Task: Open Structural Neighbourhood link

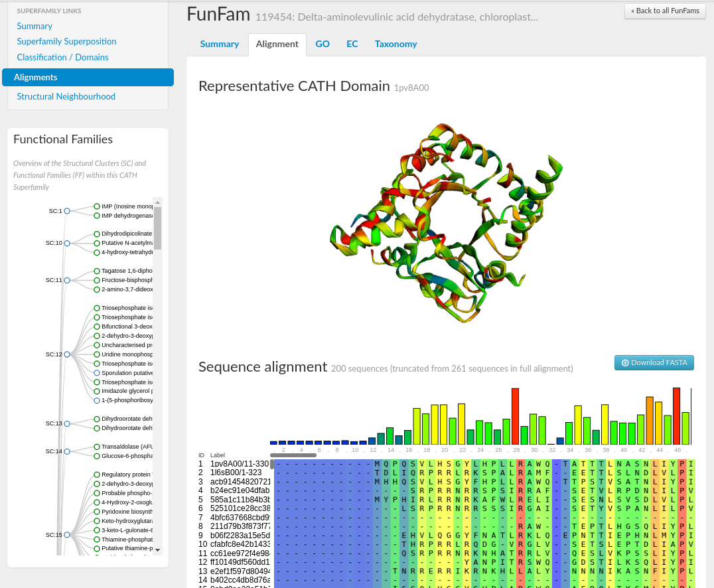Action: pos(66,96)
